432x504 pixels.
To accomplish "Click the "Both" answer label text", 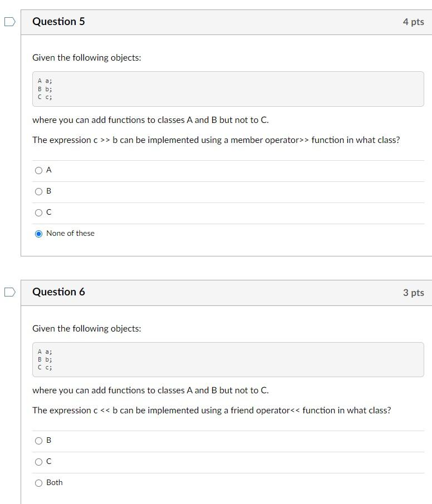I will 53,482.
